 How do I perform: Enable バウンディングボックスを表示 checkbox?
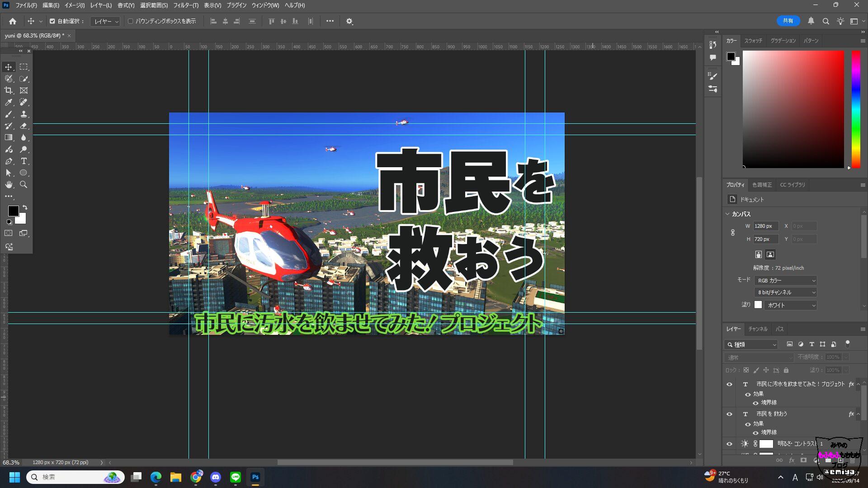[x=131, y=21]
